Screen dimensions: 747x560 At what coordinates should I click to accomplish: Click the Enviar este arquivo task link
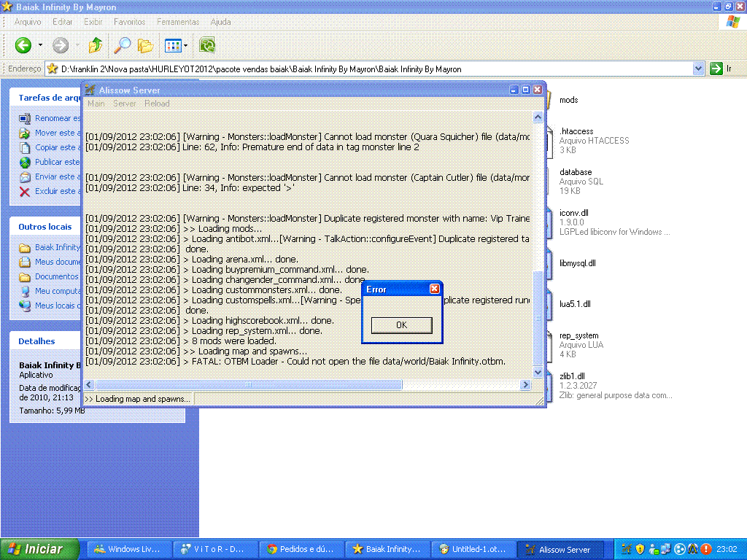50,176
